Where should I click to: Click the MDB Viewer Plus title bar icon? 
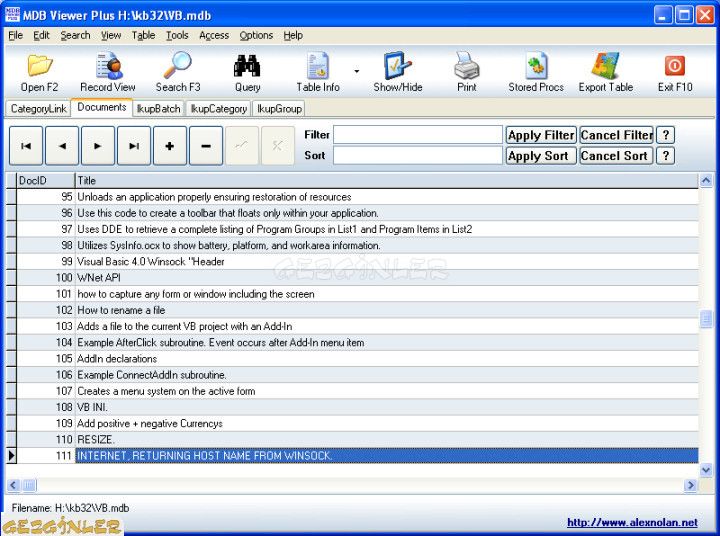12,15
